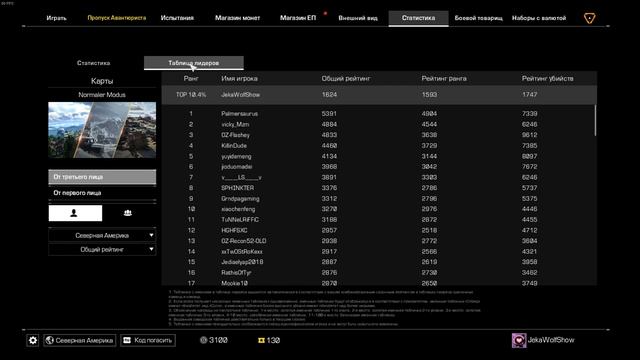The image size is (640, 360).
Task: Select player HGHFSXC row
Action: [x=378, y=230]
